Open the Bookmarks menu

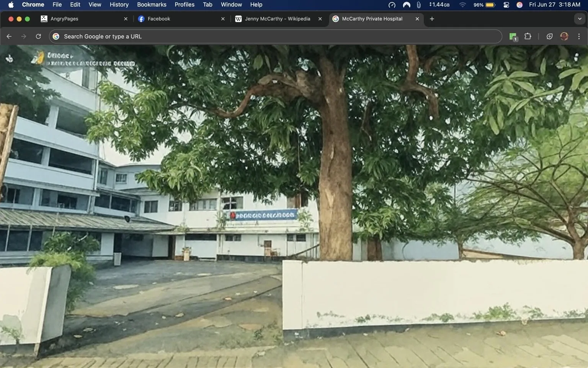point(152,5)
